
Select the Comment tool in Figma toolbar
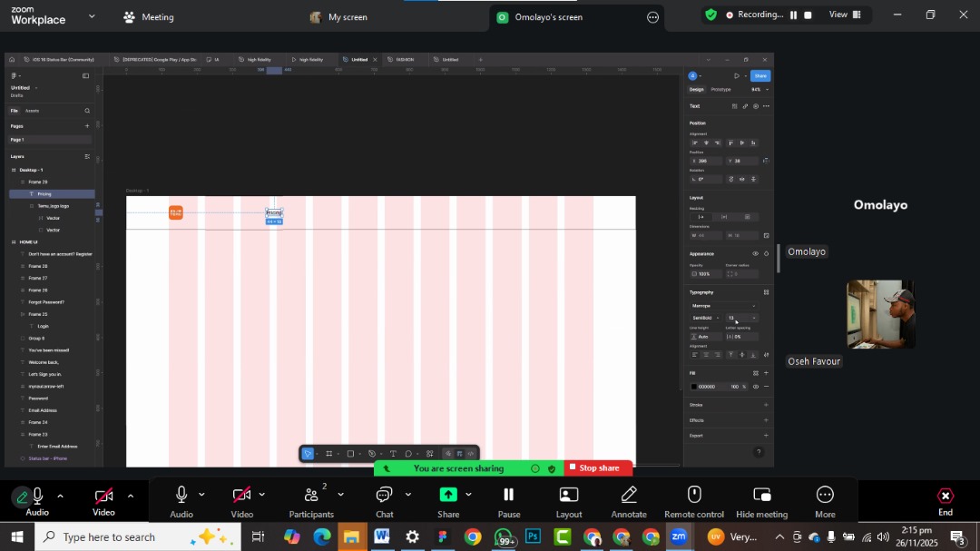click(408, 454)
